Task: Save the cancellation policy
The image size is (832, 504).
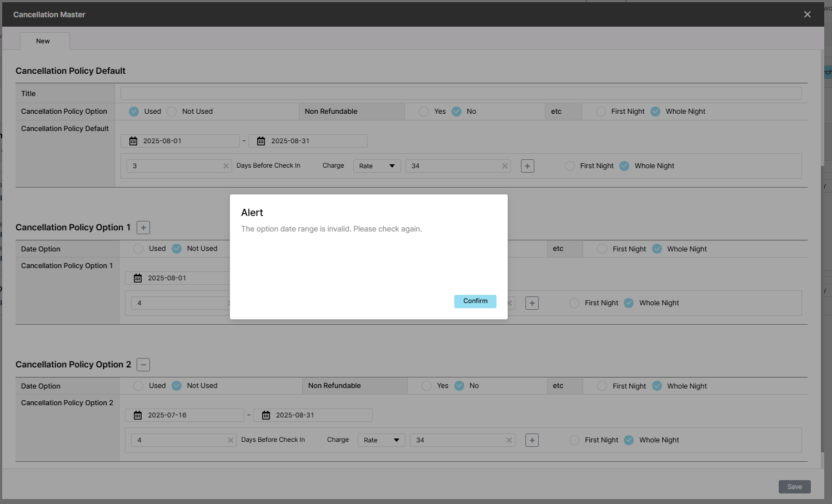Action: click(x=795, y=487)
